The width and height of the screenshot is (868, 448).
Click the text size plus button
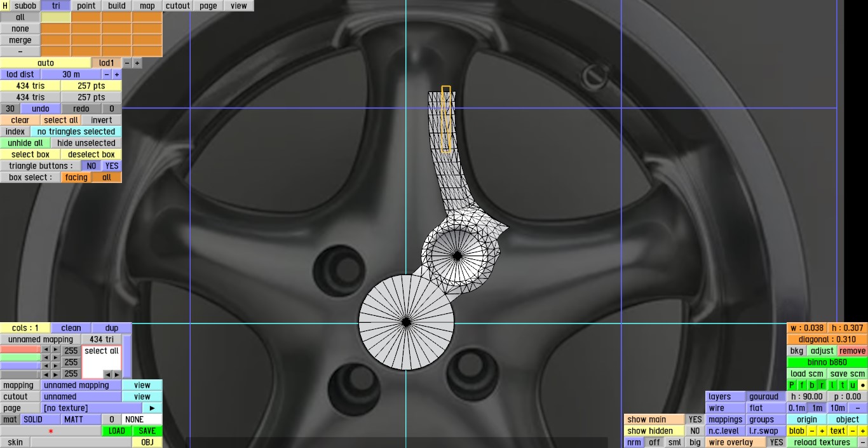point(863,431)
